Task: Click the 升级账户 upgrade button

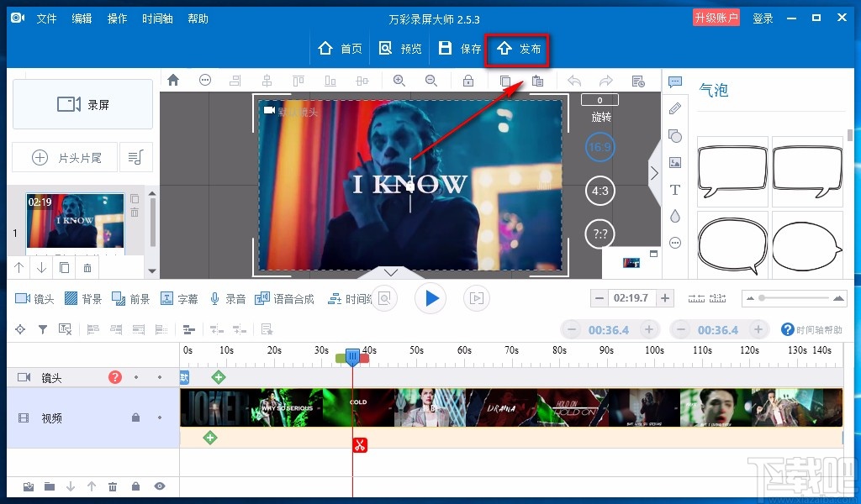Action: click(x=716, y=18)
